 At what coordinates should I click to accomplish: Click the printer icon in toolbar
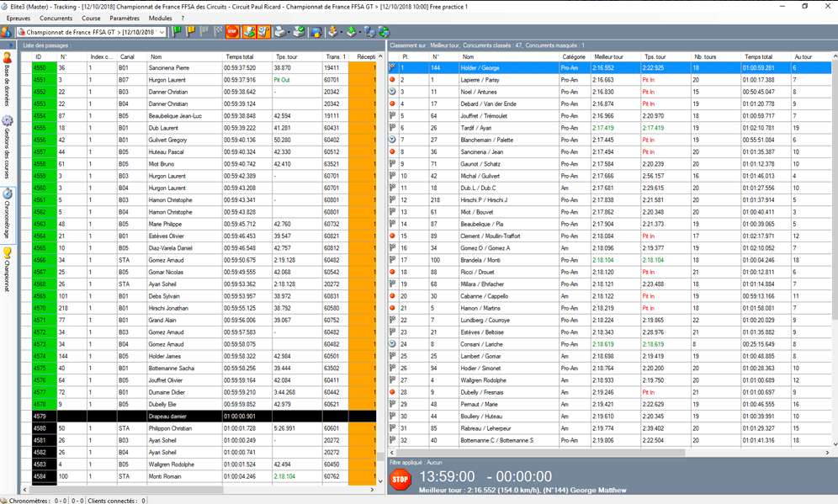[279, 32]
